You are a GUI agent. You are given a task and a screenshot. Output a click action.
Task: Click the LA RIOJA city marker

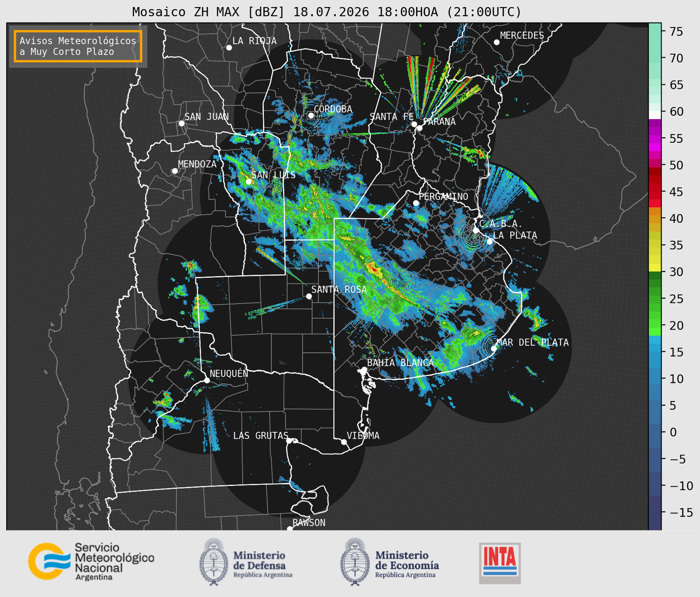coord(229,47)
